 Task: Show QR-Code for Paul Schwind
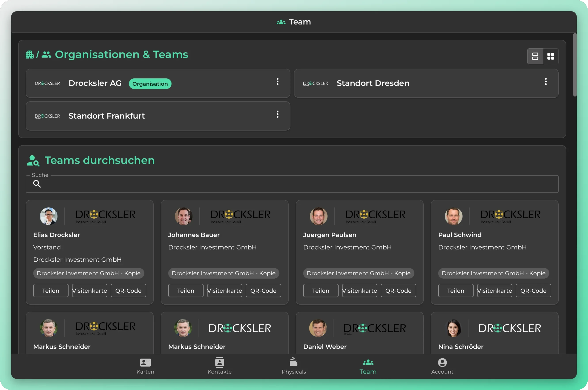pyautogui.click(x=533, y=291)
